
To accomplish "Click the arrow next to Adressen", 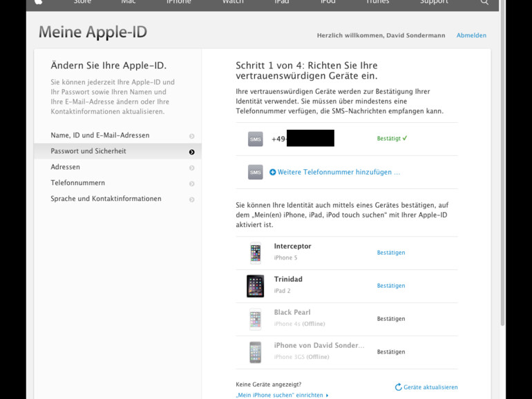I will 191,168.
